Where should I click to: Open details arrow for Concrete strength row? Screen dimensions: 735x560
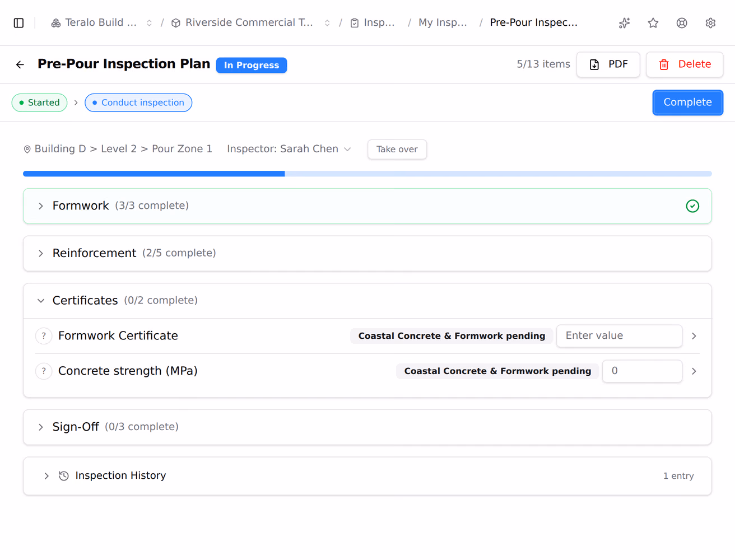pos(694,371)
